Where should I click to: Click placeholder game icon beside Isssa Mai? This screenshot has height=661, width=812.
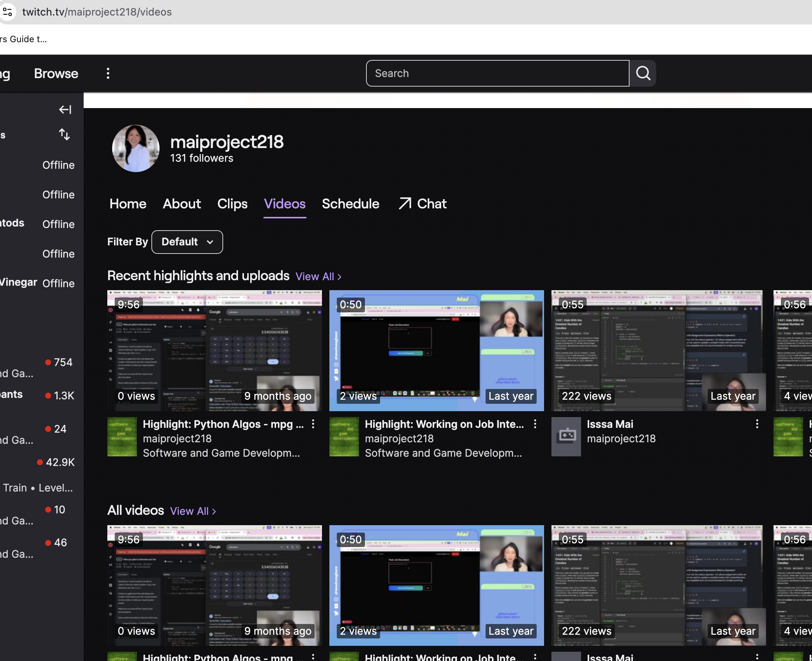coord(566,437)
